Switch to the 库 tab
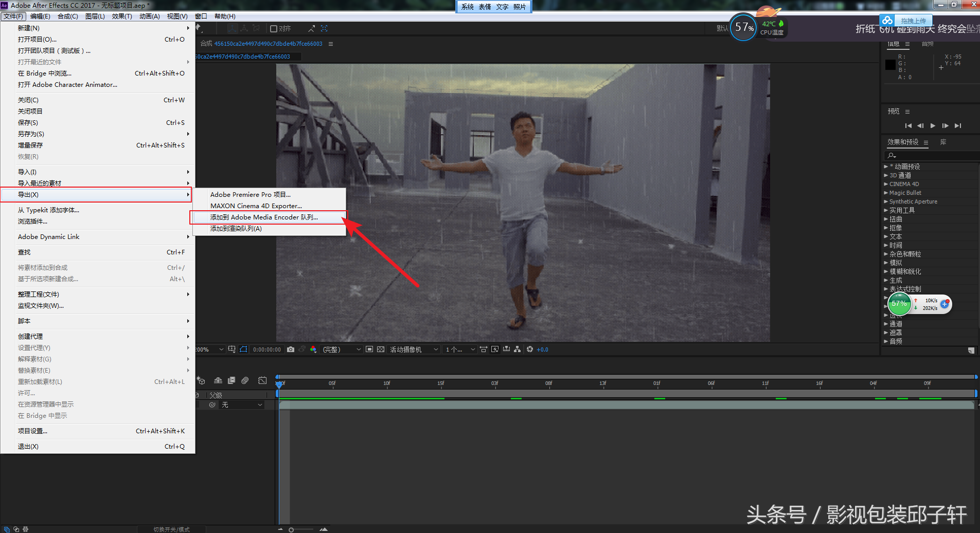This screenshot has width=980, height=533. [x=943, y=142]
